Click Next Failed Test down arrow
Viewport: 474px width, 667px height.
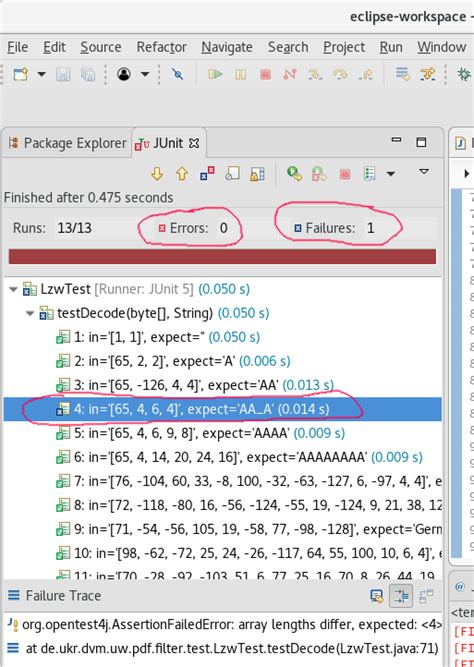tap(157, 174)
